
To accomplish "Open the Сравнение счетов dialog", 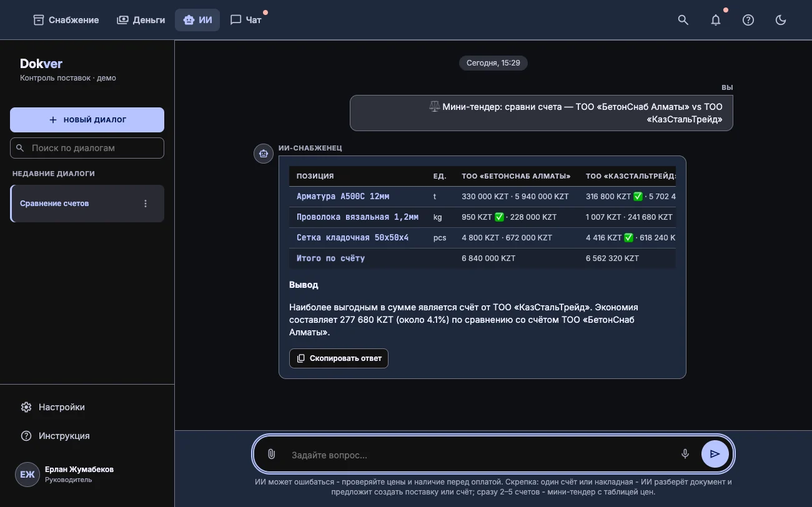I will coord(87,204).
